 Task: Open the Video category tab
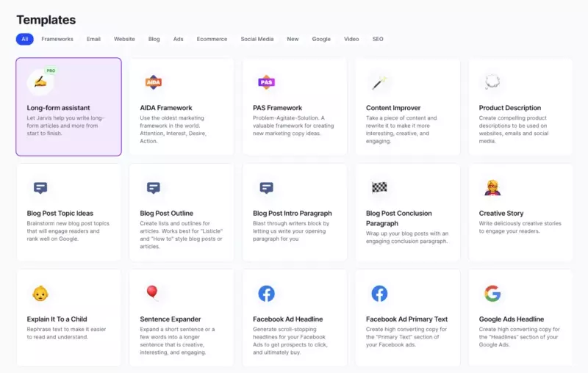click(x=351, y=39)
